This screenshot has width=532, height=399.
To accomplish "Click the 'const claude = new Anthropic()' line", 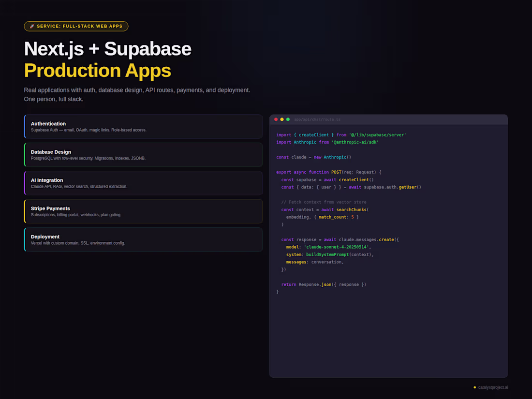I will 314,158.
